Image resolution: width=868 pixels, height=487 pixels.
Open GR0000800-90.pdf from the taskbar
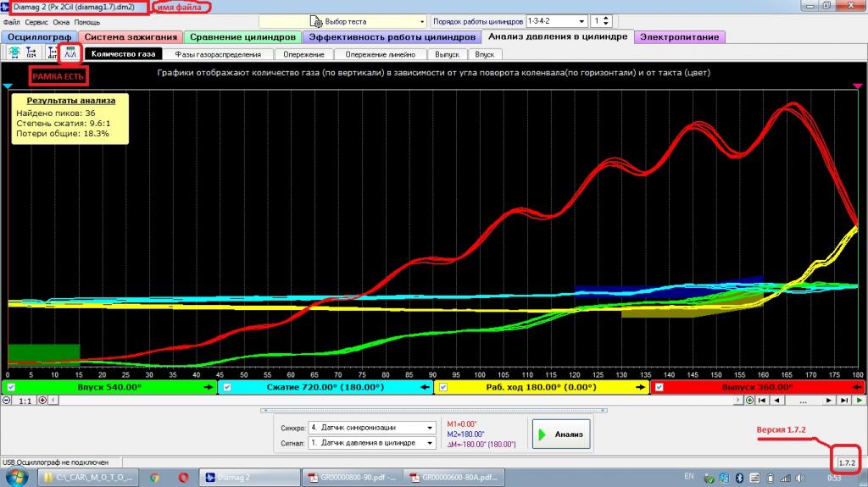pyautogui.click(x=352, y=477)
